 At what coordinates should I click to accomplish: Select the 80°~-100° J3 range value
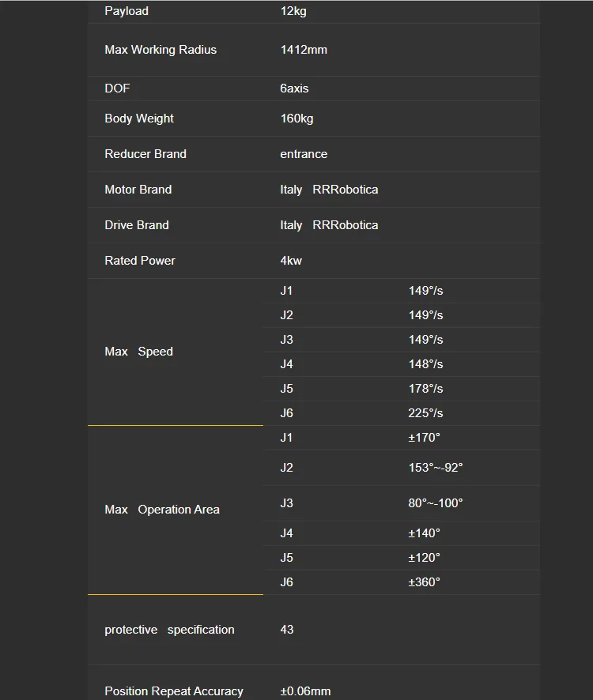point(436,503)
